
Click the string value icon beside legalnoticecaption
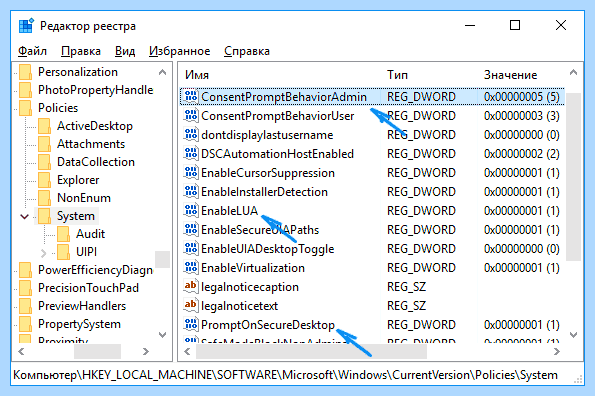[191, 286]
